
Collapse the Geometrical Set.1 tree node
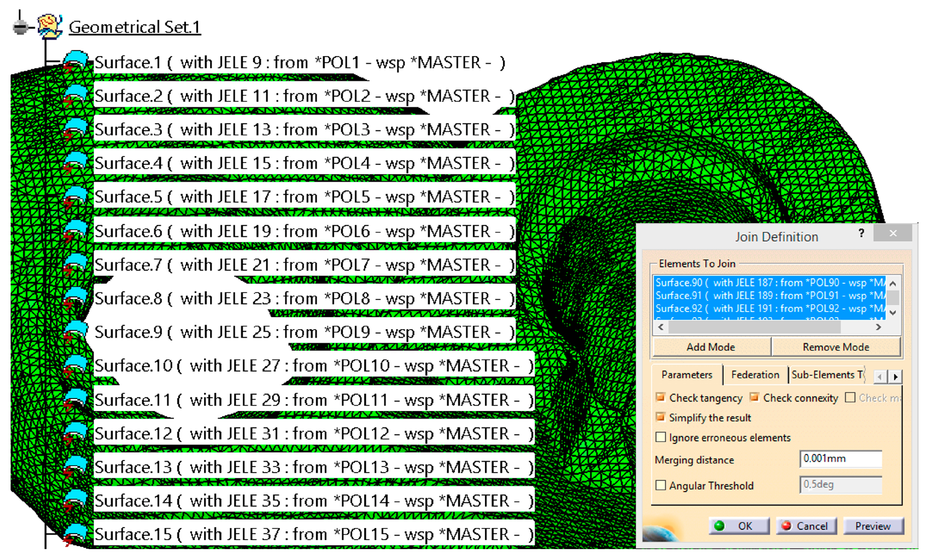tap(20, 27)
